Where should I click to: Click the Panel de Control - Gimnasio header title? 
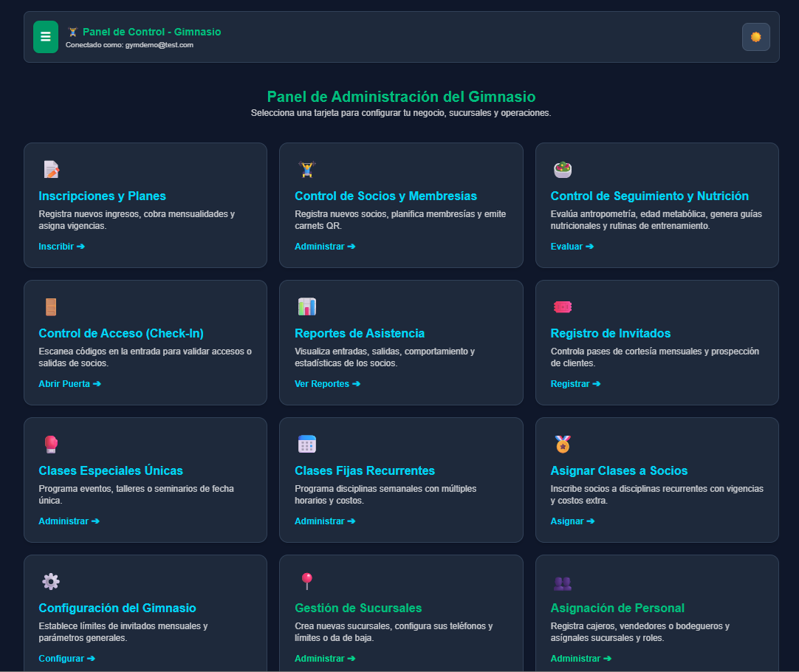pyautogui.click(x=152, y=32)
